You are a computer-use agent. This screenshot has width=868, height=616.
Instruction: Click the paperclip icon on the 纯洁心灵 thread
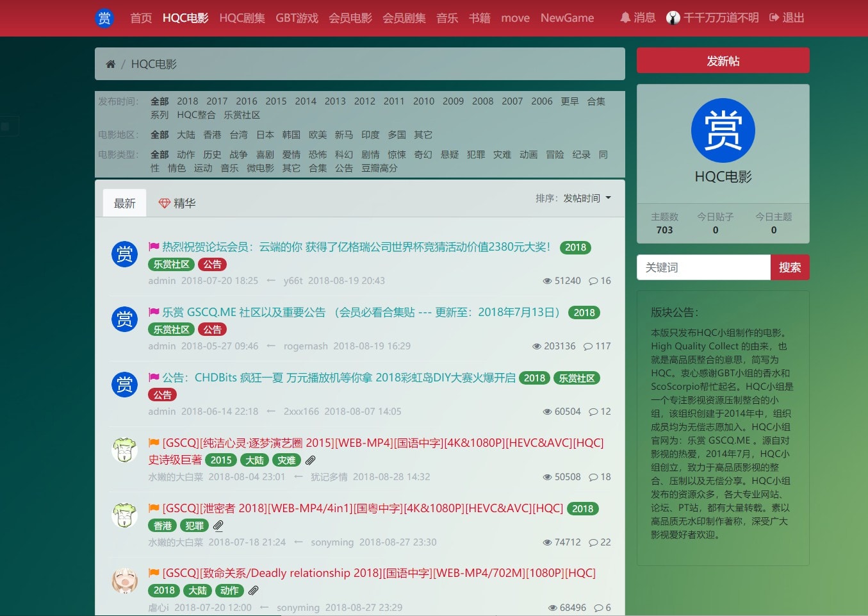coord(311,460)
